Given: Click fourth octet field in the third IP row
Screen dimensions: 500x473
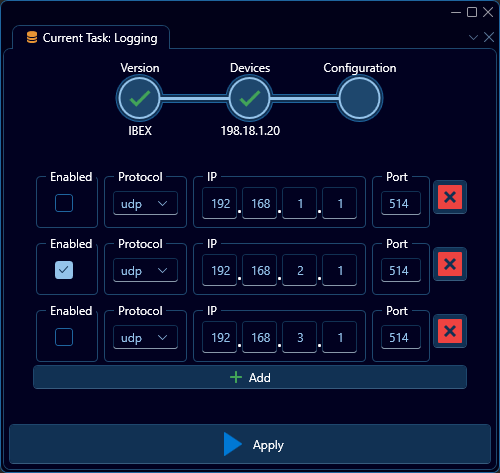Looking at the screenshot, I should coord(340,337).
